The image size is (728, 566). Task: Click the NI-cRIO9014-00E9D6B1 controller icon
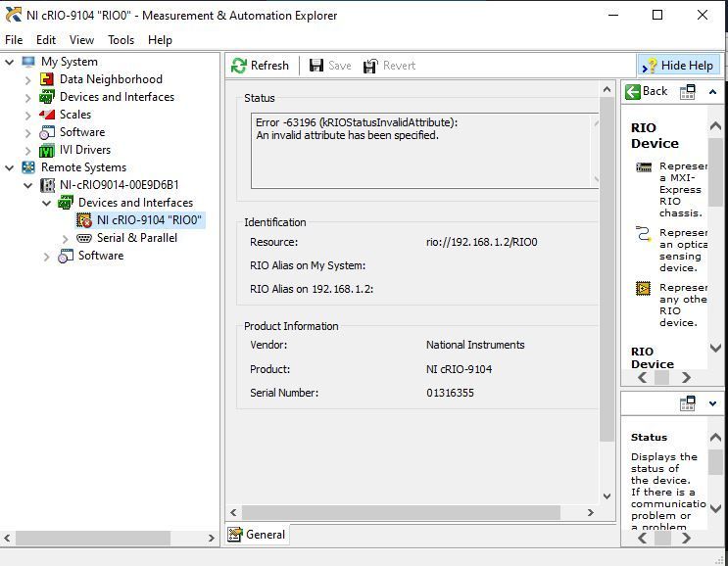(x=47, y=185)
